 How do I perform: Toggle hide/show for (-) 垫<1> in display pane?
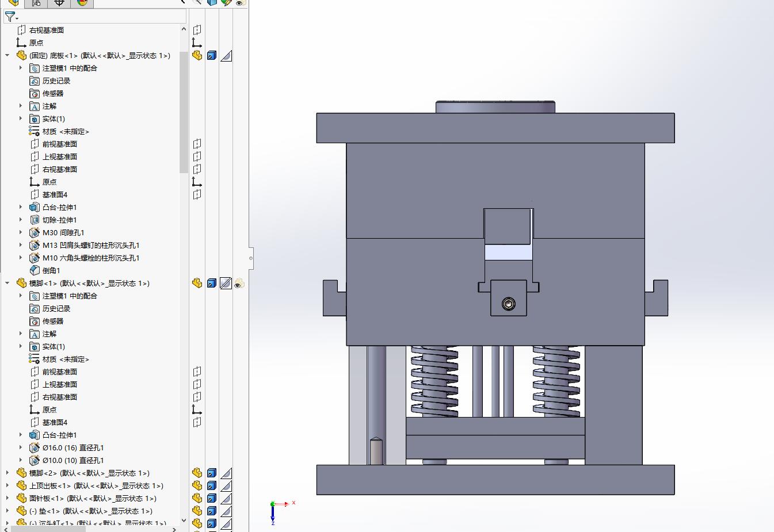pyautogui.click(x=197, y=511)
